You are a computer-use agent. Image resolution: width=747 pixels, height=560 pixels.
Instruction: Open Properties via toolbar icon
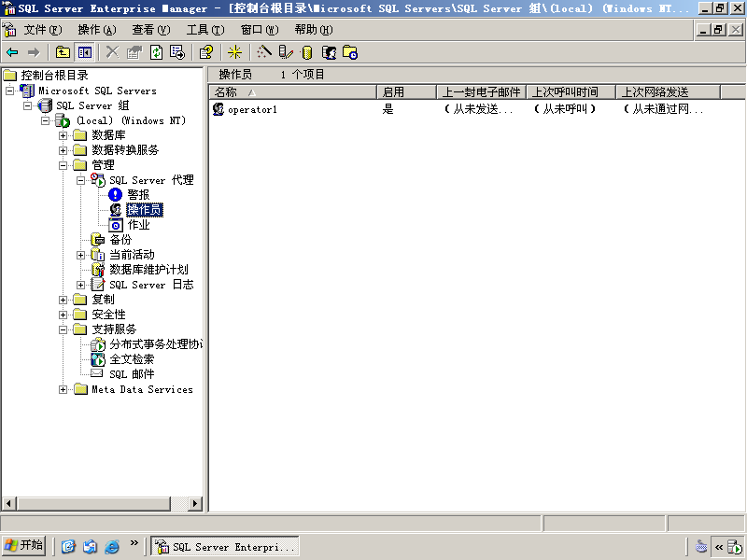(x=134, y=52)
